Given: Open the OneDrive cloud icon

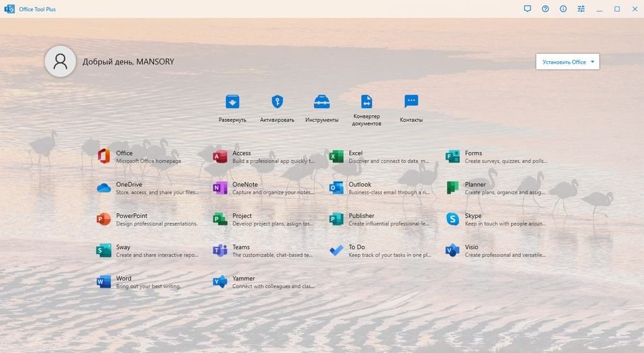Looking at the screenshot, I should [x=104, y=188].
